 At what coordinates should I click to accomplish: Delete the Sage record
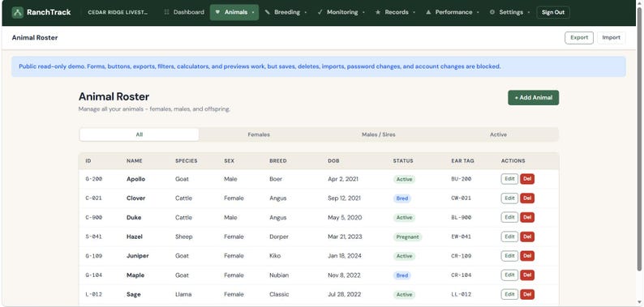(527, 294)
